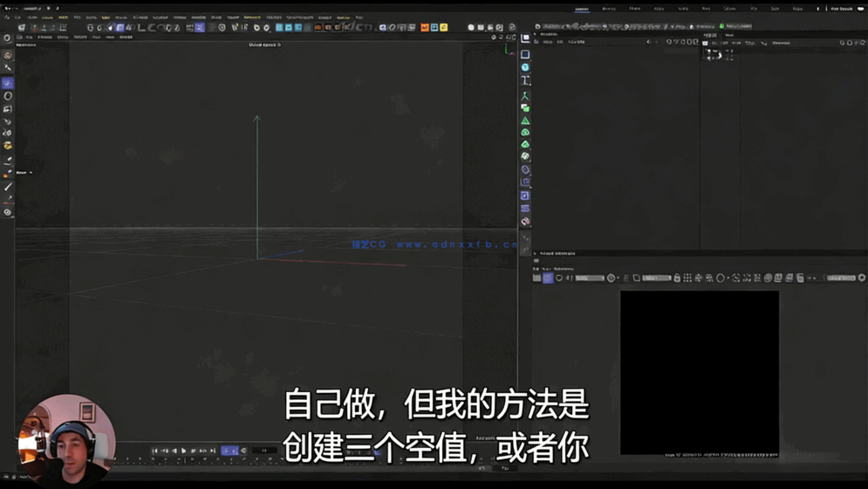This screenshot has height=489, width=868.
Task: Click the green stacked cubes icon
Action: [525, 107]
